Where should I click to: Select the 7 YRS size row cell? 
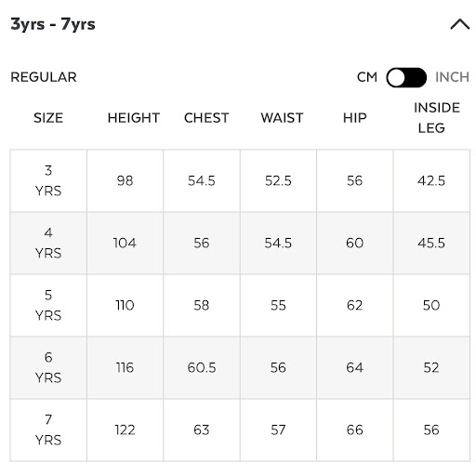(48, 430)
